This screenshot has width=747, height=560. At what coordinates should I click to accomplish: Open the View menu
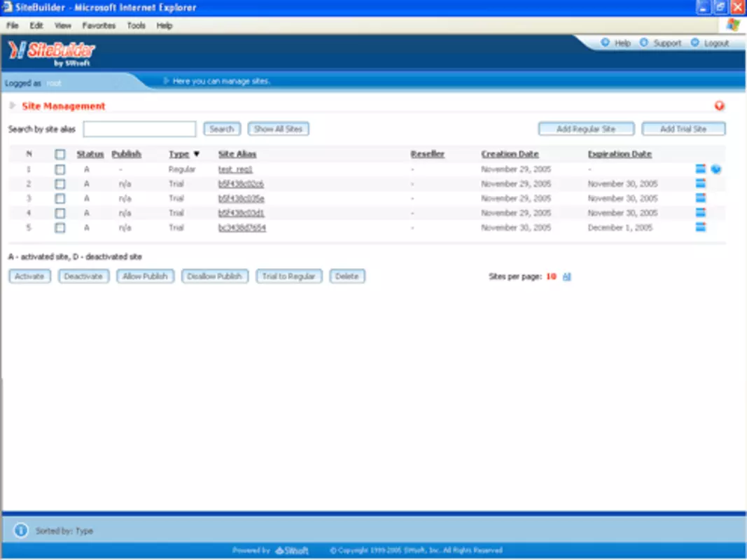coord(62,26)
